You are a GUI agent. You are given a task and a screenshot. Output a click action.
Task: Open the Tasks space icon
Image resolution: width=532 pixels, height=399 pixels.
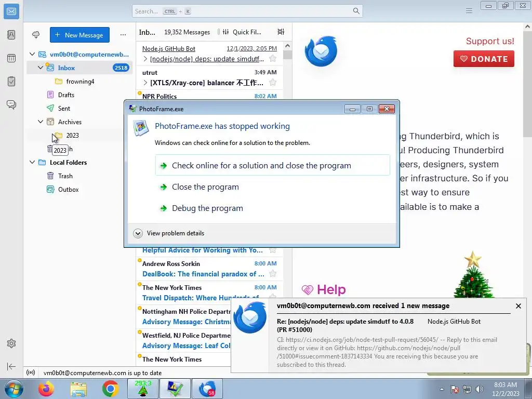[11, 82]
